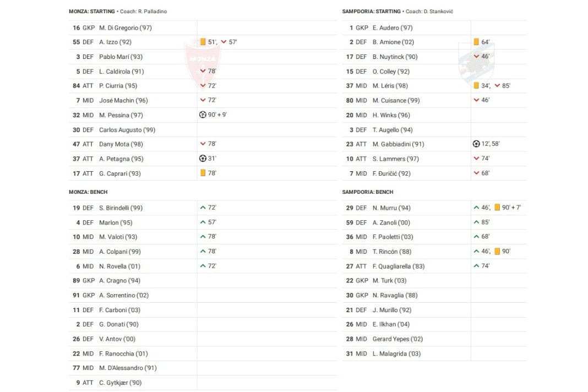Screen dimensions: 588x392
Task: Click the red substitution arrow for L. Caldirola
Action: pos(203,71)
